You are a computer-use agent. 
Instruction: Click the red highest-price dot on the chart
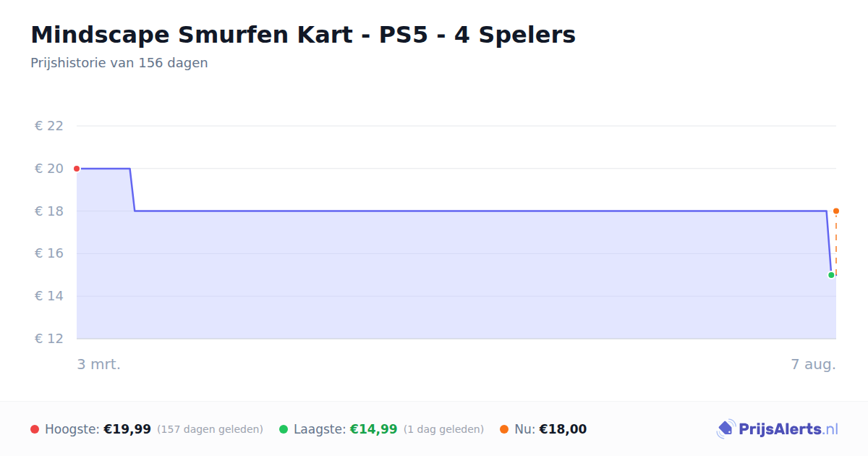77,169
